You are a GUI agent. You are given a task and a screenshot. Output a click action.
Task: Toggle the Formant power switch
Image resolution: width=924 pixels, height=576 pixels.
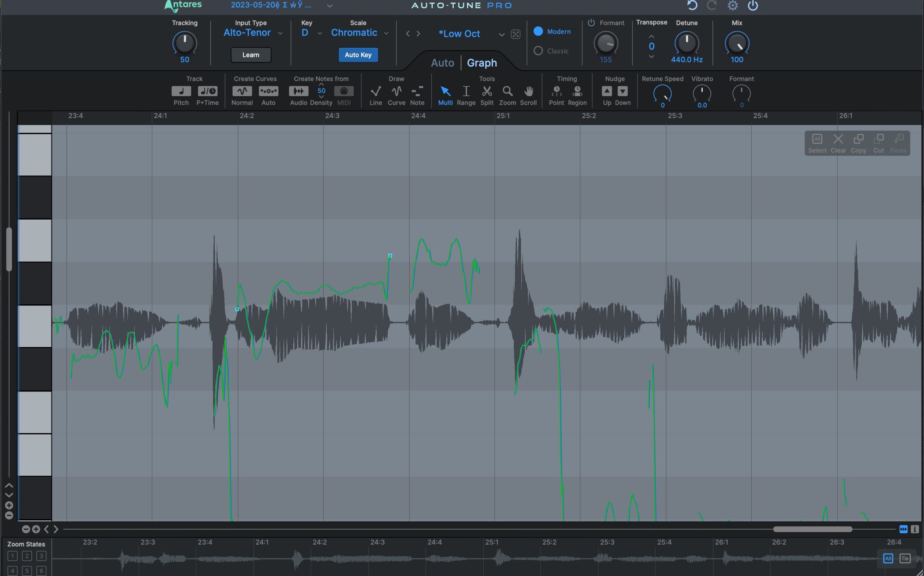pyautogui.click(x=590, y=23)
